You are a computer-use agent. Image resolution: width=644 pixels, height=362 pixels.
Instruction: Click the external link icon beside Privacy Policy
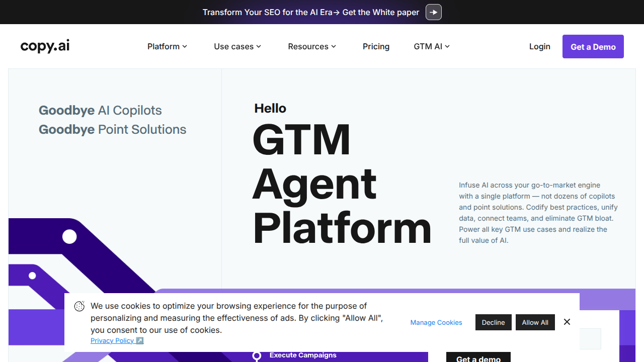tap(140, 340)
